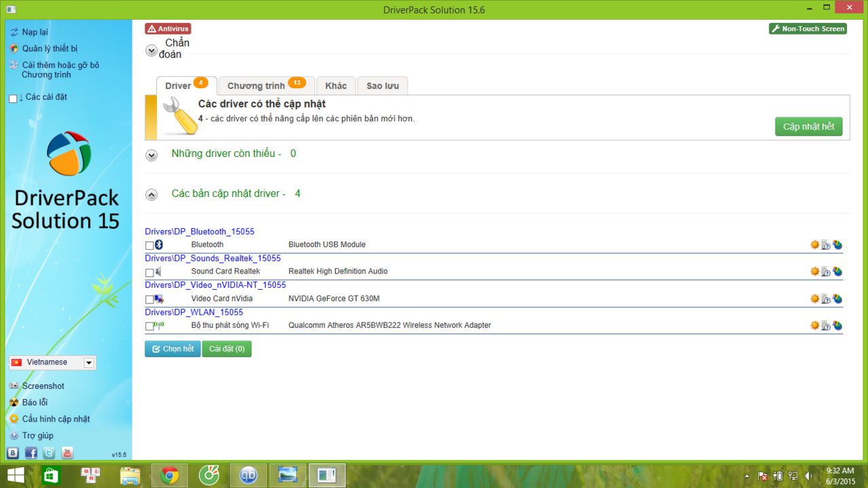Open the Khác tab
The width and height of the screenshot is (868, 488).
336,86
